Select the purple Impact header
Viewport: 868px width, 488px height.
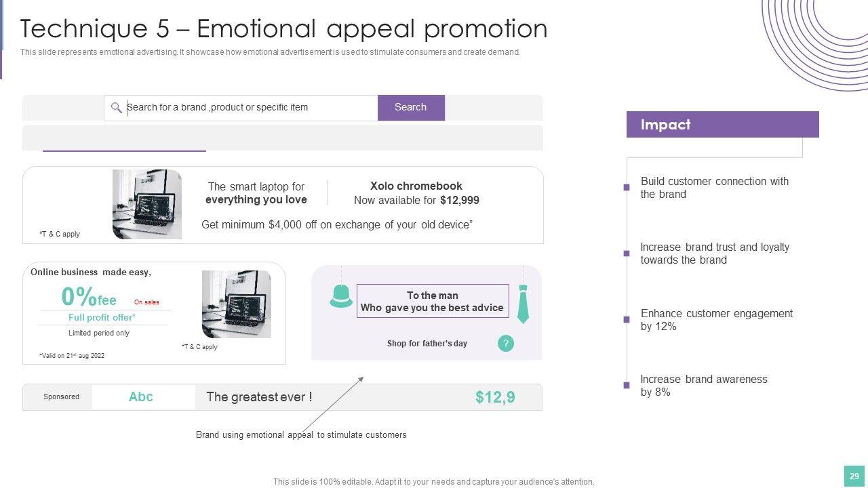point(722,125)
